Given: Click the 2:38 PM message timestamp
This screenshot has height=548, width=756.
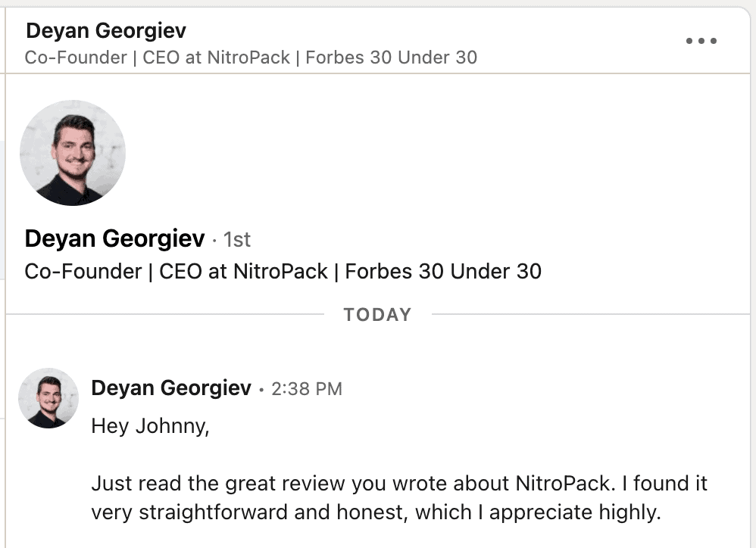Looking at the screenshot, I should 307,389.
